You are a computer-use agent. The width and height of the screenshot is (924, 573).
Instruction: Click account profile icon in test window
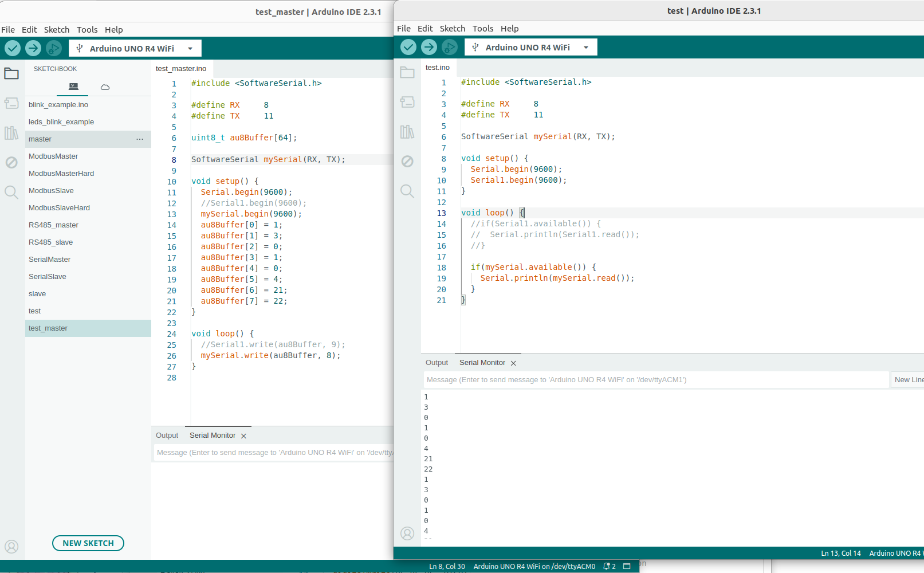pyautogui.click(x=407, y=533)
